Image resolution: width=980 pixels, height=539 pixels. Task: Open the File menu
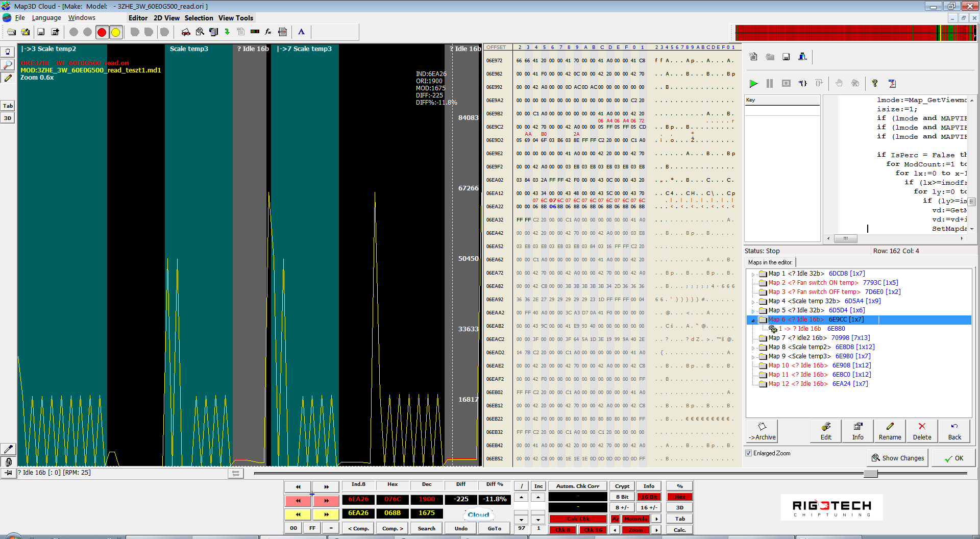pos(20,18)
